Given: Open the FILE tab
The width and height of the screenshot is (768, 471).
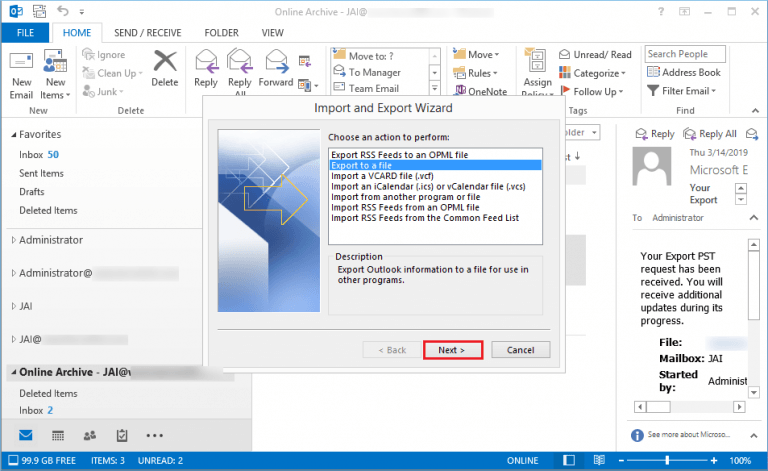Looking at the screenshot, I should [25, 33].
